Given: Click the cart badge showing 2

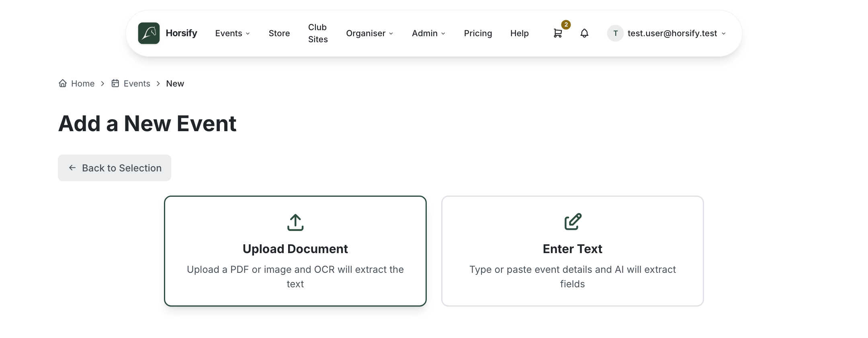Looking at the screenshot, I should [566, 25].
